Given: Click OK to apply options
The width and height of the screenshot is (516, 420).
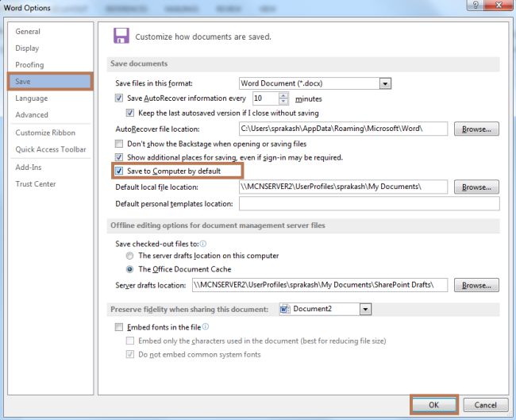Looking at the screenshot, I should pyautogui.click(x=434, y=405).
